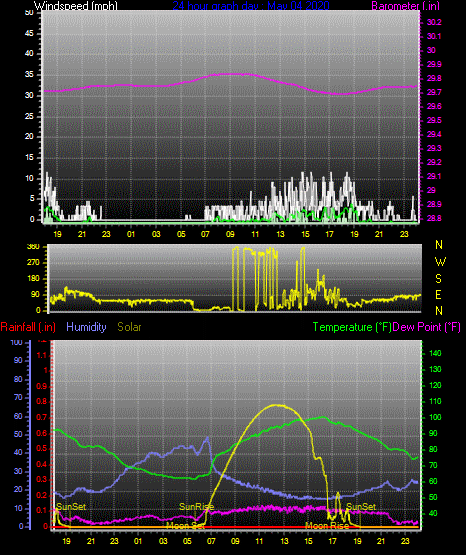The height and width of the screenshot is (555, 466).
Task: Click hour 15 under the temperature chart
Action: click(x=308, y=541)
